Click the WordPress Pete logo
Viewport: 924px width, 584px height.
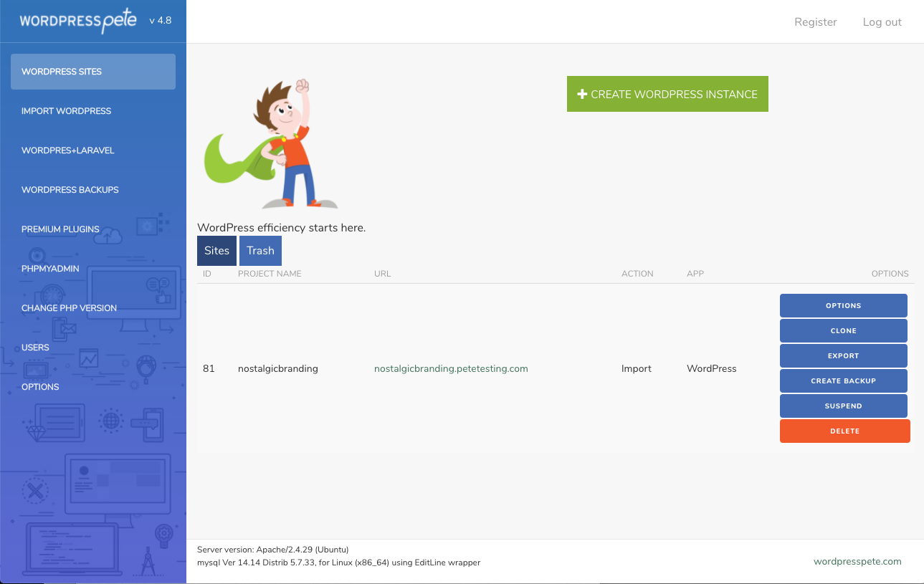click(x=78, y=21)
